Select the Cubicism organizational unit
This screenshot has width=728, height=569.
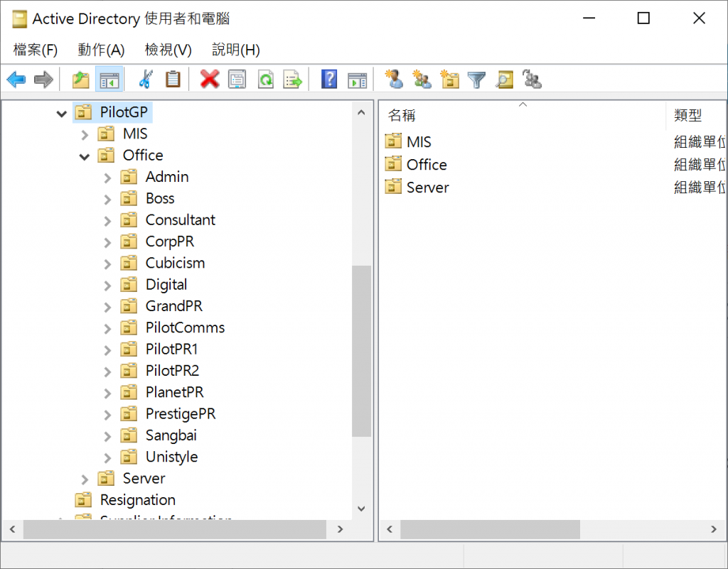(x=175, y=263)
